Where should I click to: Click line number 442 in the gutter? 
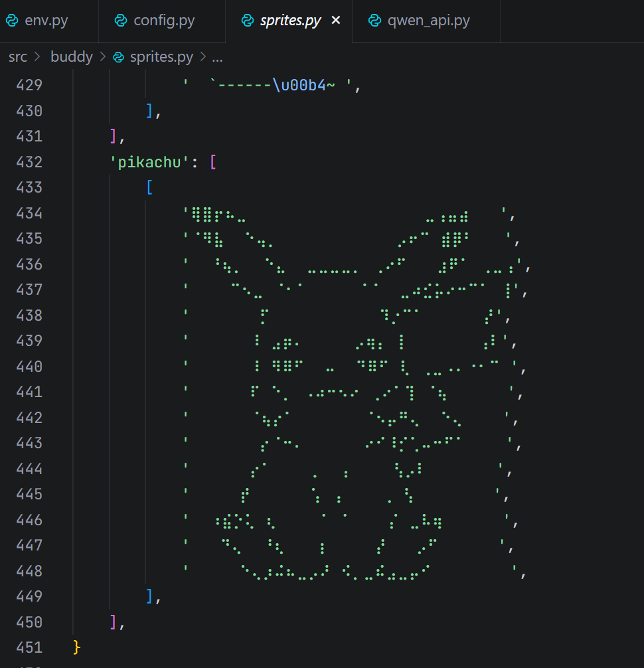click(29, 418)
